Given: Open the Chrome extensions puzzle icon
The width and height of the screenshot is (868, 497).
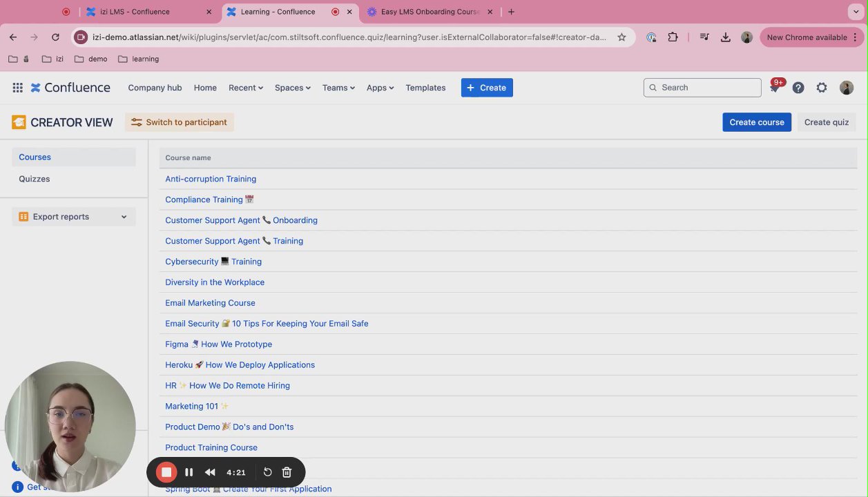Looking at the screenshot, I should pyautogui.click(x=673, y=37).
